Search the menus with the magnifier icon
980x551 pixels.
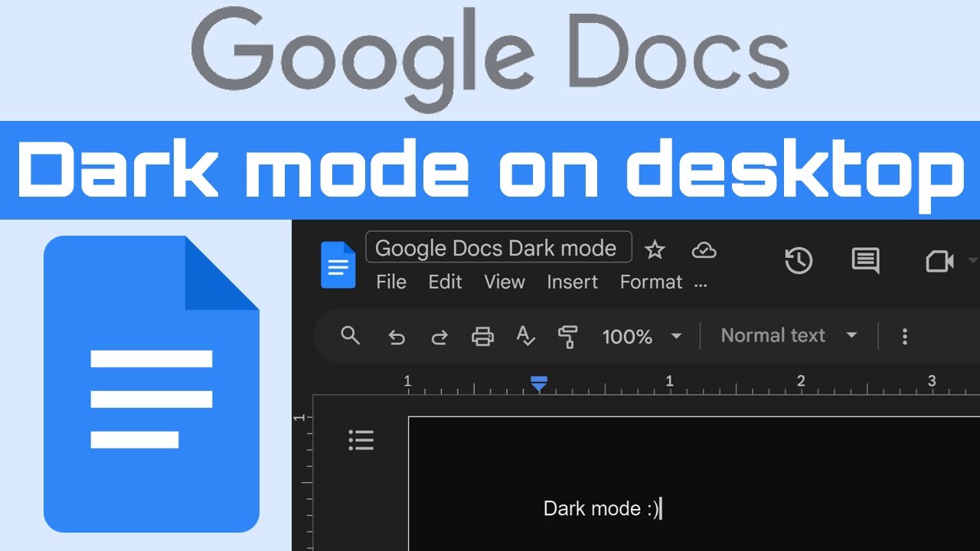pyautogui.click(x=350, y=337)
